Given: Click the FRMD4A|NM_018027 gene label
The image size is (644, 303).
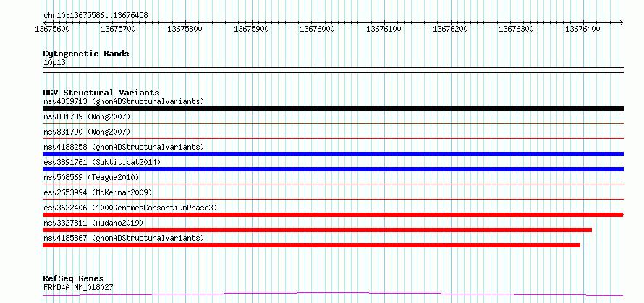Looking at the screenshot, I should 78,287.
